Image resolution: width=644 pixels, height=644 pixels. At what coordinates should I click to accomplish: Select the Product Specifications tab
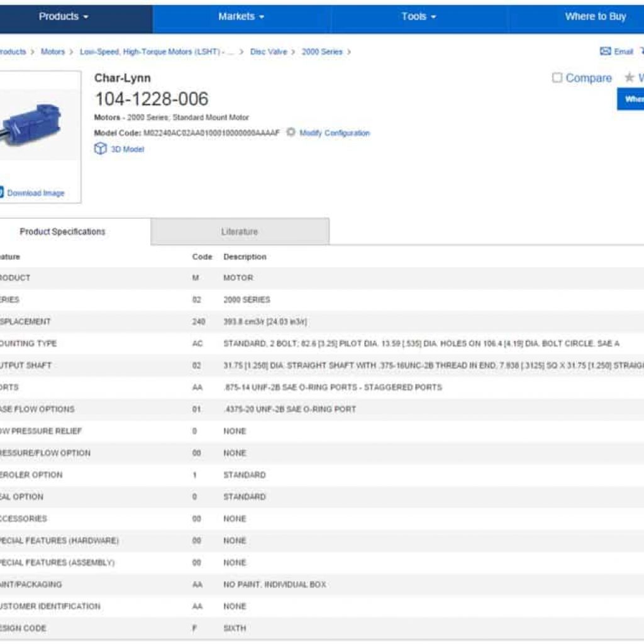[x=62, y=231]
